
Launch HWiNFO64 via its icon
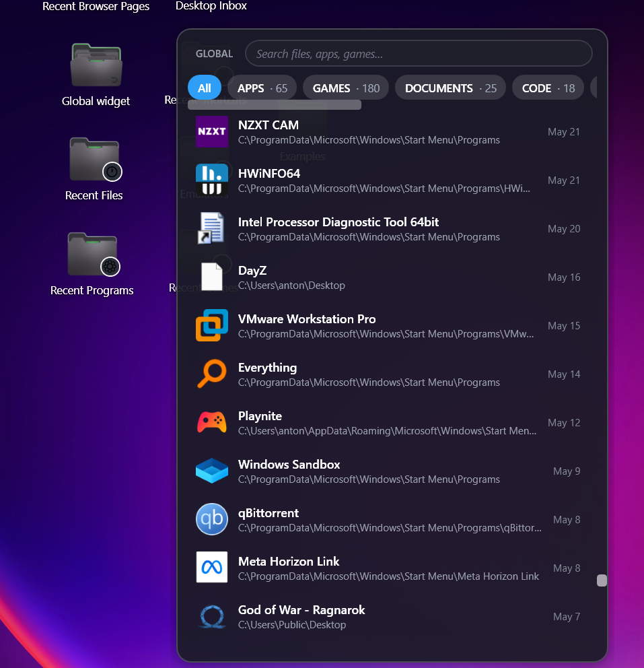point(211,180)
